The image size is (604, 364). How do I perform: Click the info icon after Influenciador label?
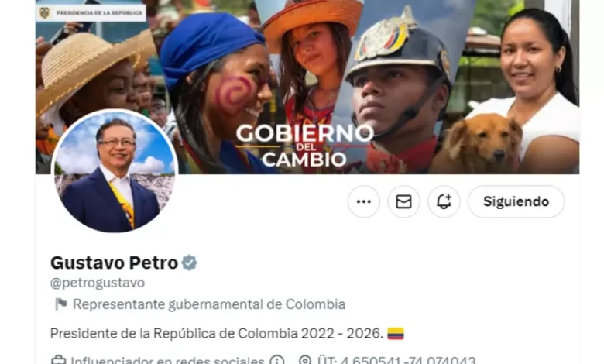click(276, 361)
